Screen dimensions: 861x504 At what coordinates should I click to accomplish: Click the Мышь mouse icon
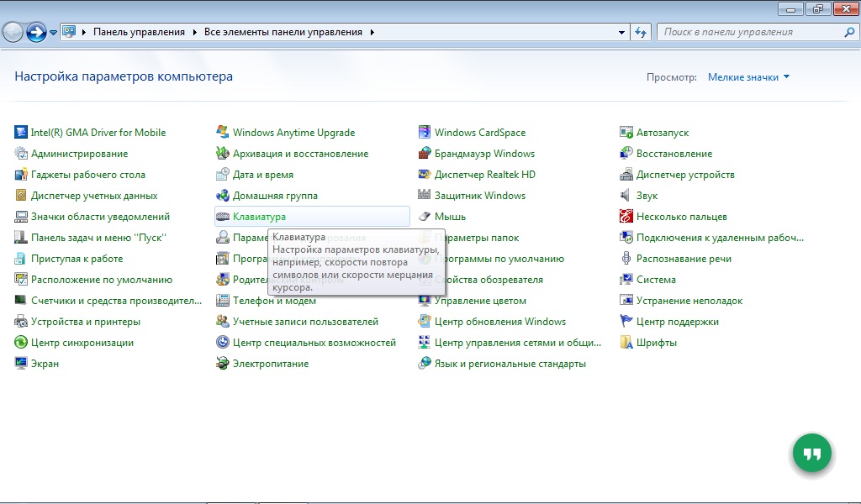tap(425, 217)
